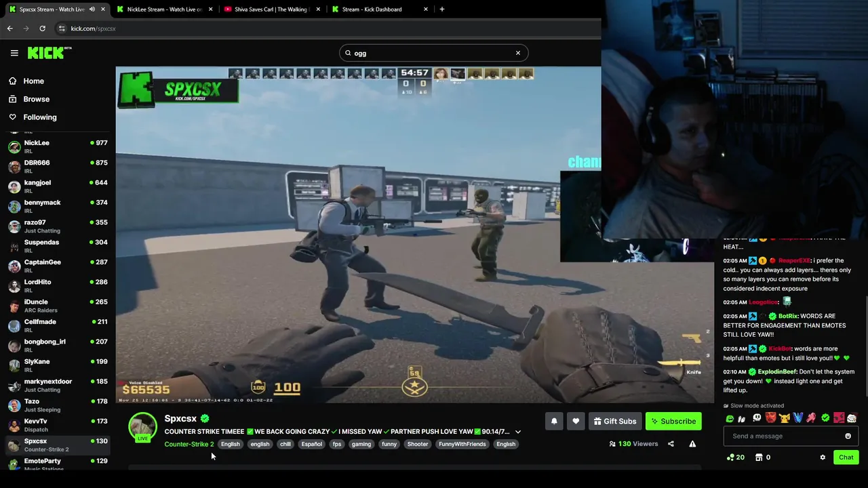Open iDuncle ARC Raiders channel
Viewport: 868px width, 488px height.
pos(58,306)
